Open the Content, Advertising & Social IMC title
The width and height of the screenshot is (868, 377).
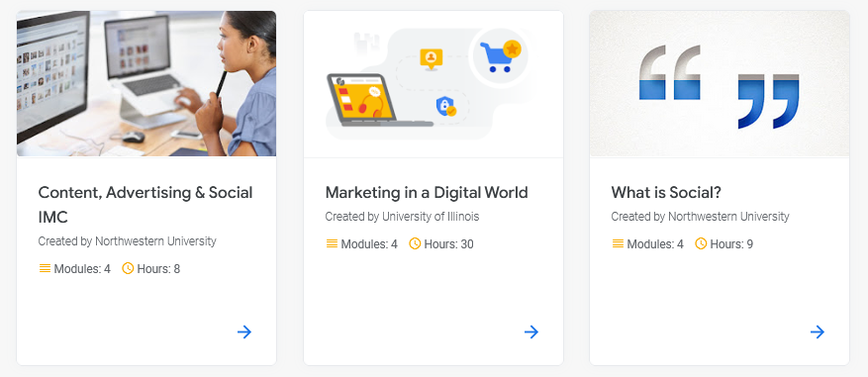point(145,204)
